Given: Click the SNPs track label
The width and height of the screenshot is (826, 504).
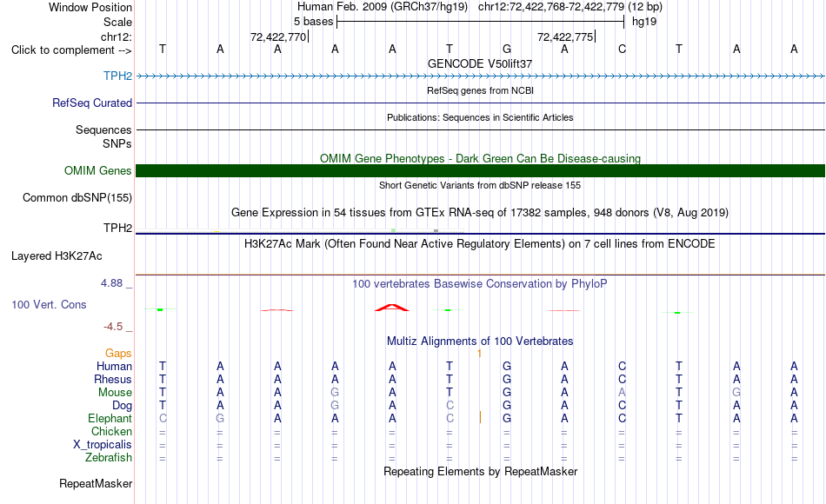Looking at the screenshot, I should 117,143.
